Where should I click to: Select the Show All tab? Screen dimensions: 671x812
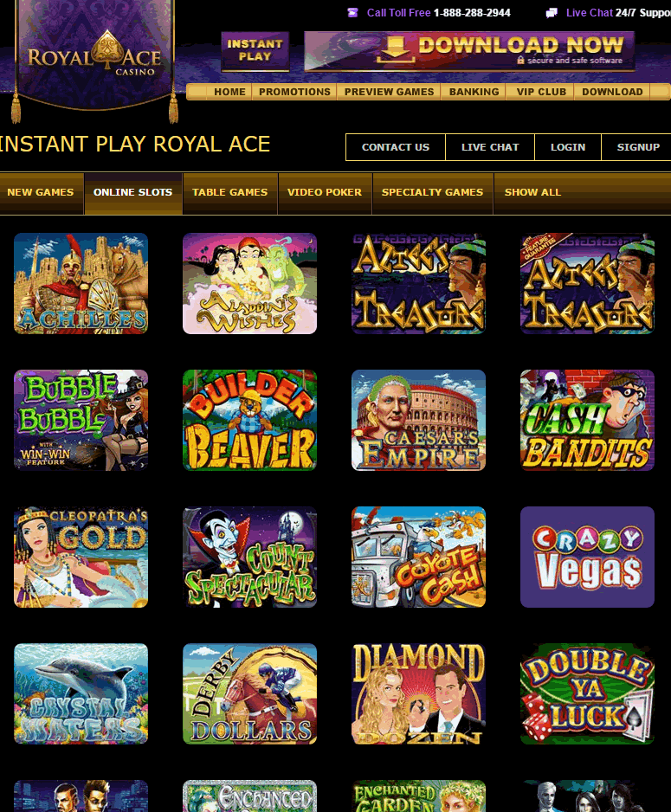click(532, 193)
